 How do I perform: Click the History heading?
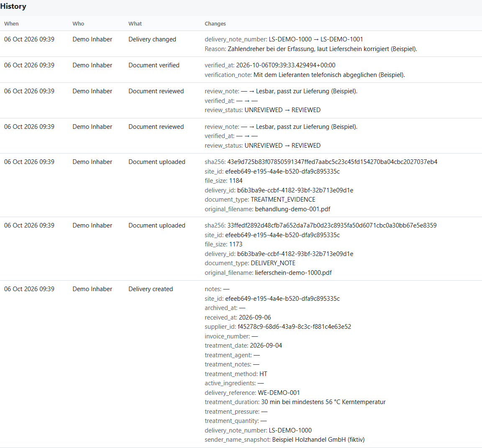click(13, 6)
